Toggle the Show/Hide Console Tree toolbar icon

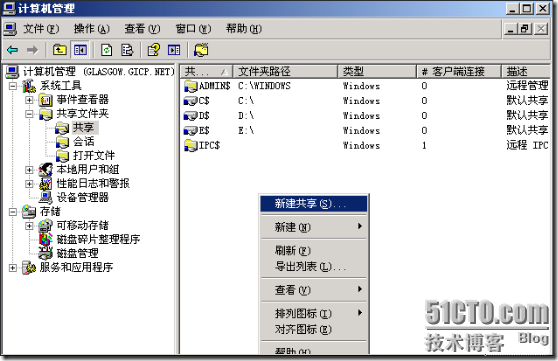[x=80, y=50]
